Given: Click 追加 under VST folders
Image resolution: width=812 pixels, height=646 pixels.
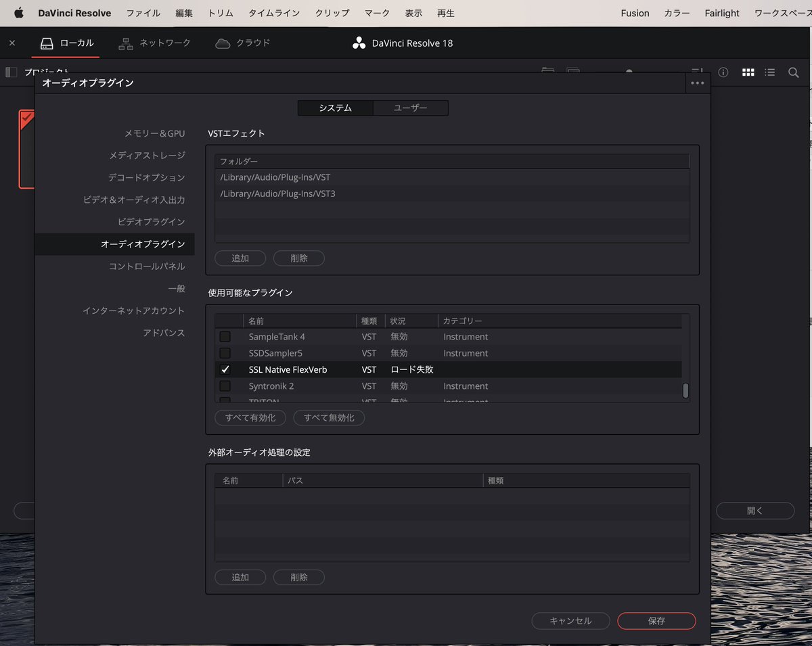Looking at the screenshot, I should [x=240, y=258].
